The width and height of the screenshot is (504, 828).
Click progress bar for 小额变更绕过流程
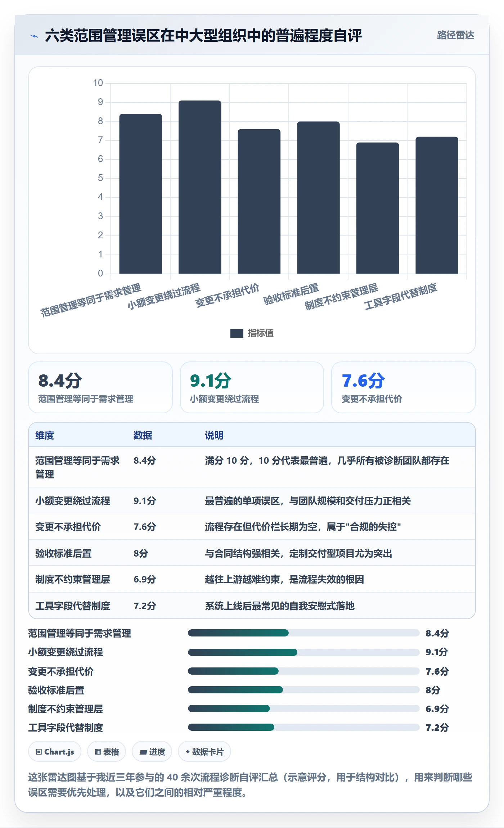pyautogui.click(x=303, y=652)
